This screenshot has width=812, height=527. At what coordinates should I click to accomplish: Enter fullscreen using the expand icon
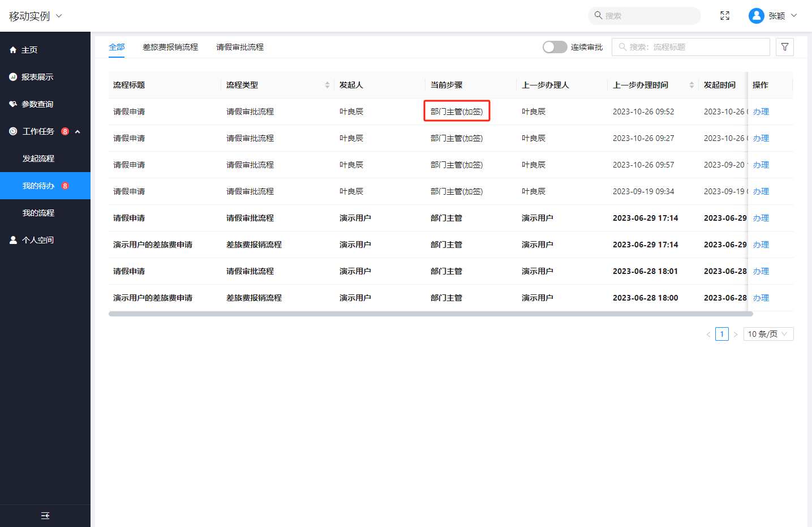(724, 16)
